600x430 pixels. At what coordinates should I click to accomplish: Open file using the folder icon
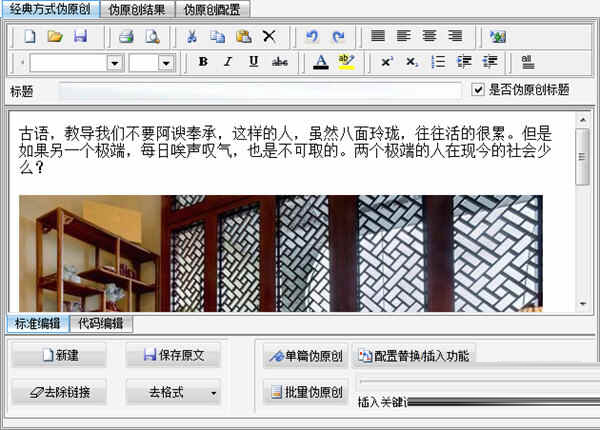click(x=55, y=37)
